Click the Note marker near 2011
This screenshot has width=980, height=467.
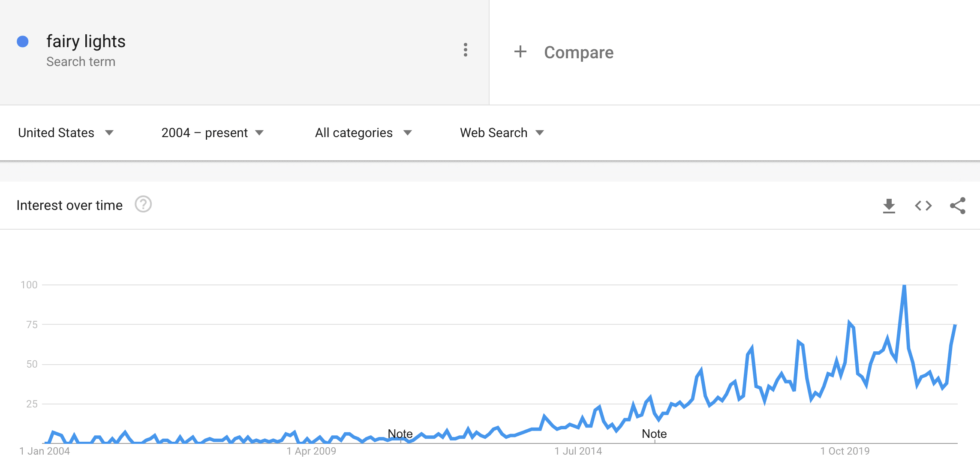400,434
